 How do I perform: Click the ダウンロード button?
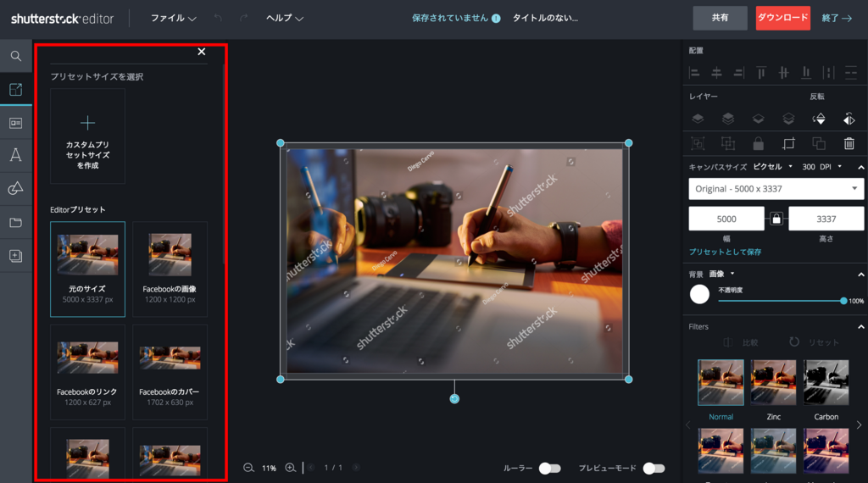coord(782,19)
